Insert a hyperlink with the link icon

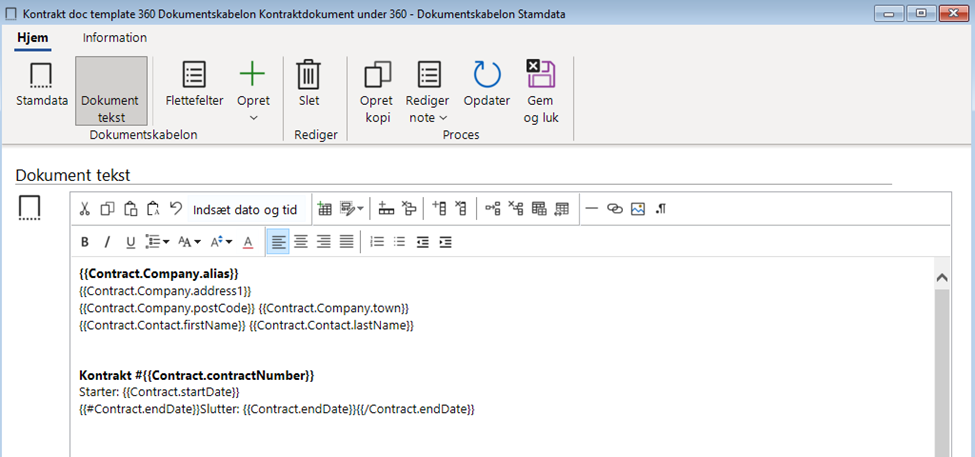[615, 209]
